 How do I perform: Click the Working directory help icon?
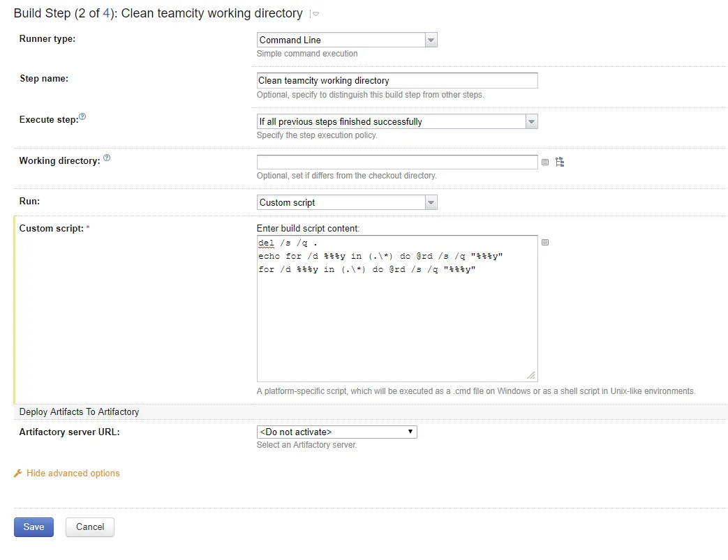[107, 158]
